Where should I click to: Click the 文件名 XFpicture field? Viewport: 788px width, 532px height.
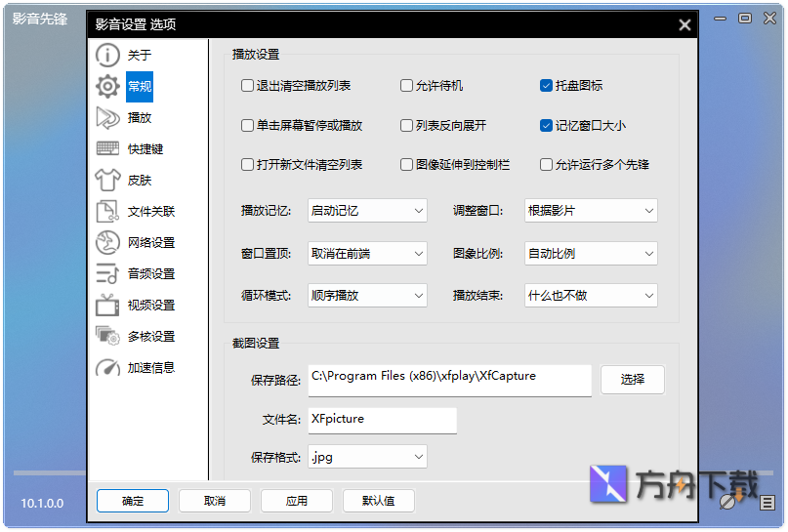(383, 421)
